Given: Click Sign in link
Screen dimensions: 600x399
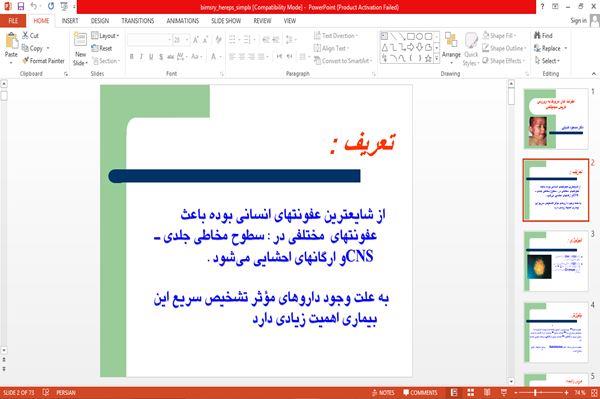Looking at the screenshot, I should 578,21.
